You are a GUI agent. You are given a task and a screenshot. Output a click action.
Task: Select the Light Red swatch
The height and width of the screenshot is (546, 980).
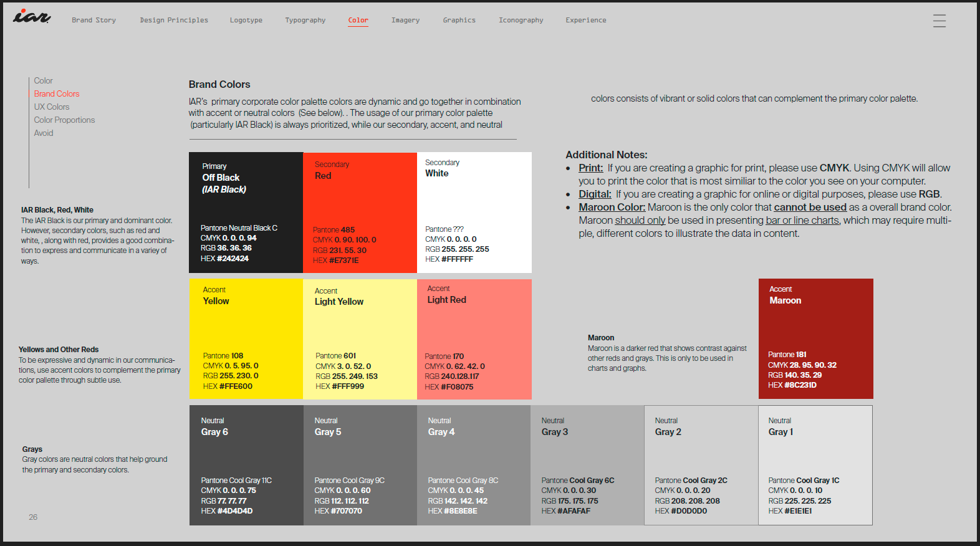474,339
